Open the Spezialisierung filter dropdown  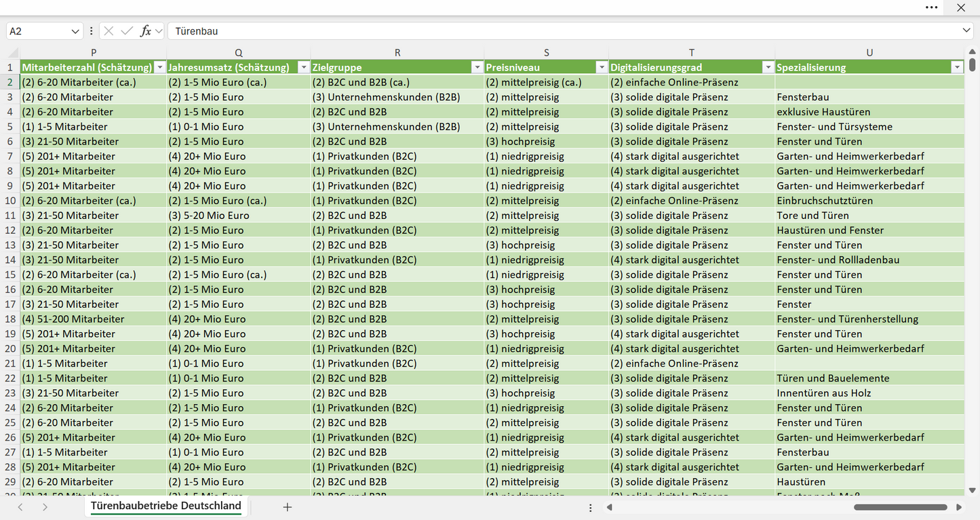957,67
